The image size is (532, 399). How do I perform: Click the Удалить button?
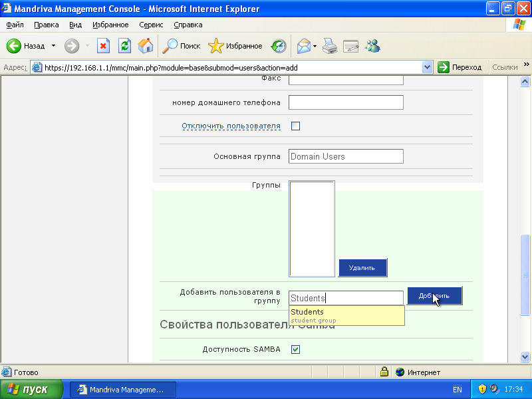tap(362, 268)
